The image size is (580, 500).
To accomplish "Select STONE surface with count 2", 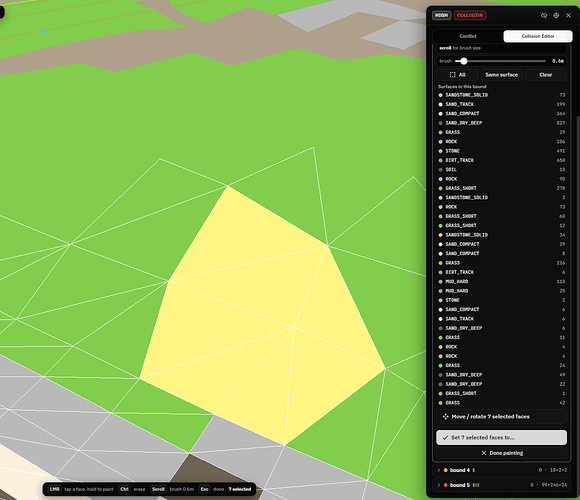I will [x=501, y=300].
